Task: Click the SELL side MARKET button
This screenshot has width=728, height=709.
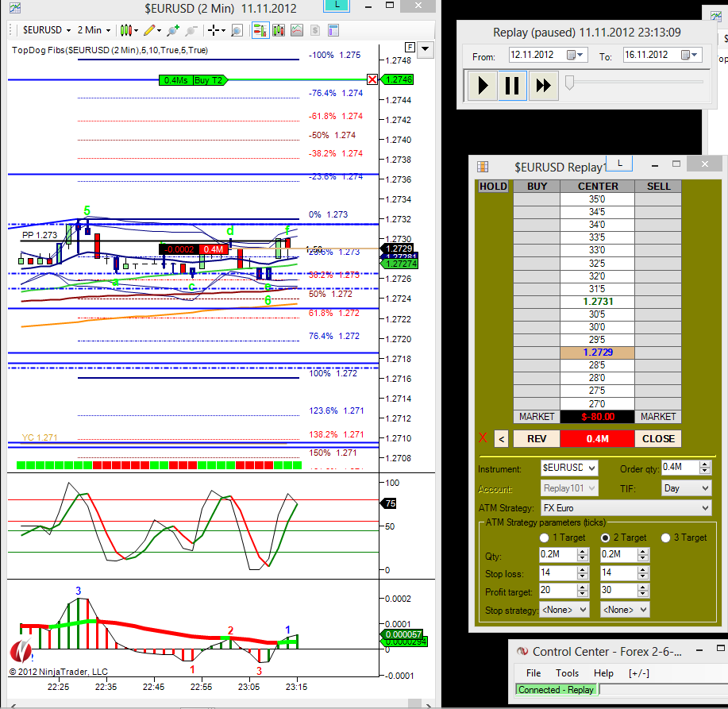Action: [658, 417]
